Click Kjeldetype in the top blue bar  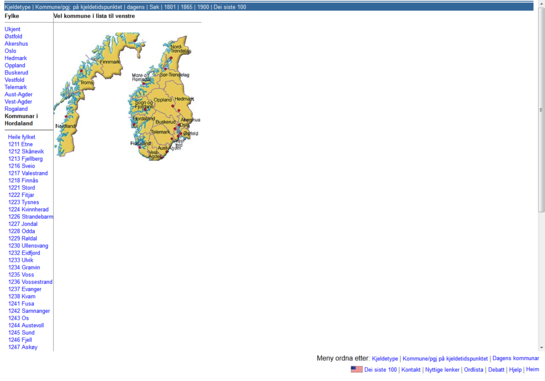pos(17,7)
